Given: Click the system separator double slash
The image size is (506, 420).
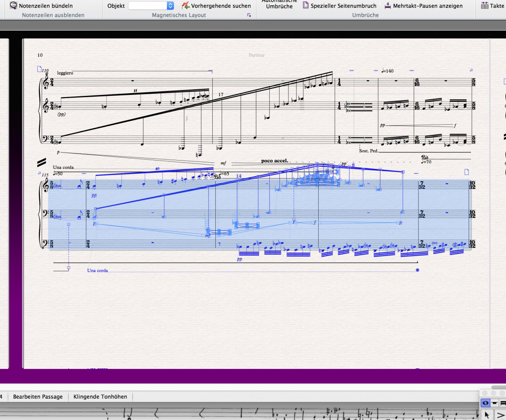Looking at the screenshot, I should pyautogui.click(x=41, y=162).
